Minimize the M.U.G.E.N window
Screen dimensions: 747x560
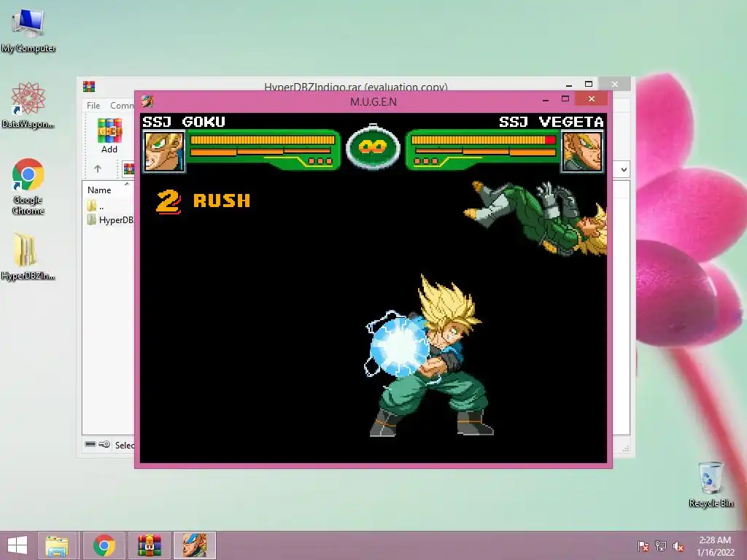pos(546,99)
